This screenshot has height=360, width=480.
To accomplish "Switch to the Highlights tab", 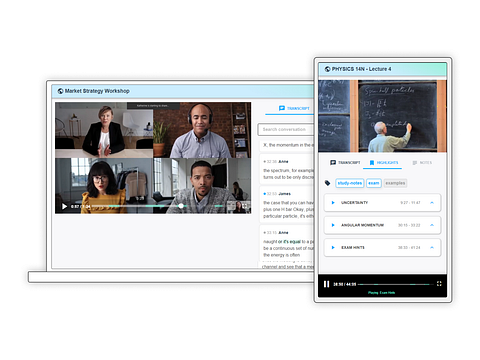I will (x=384, y=163).
